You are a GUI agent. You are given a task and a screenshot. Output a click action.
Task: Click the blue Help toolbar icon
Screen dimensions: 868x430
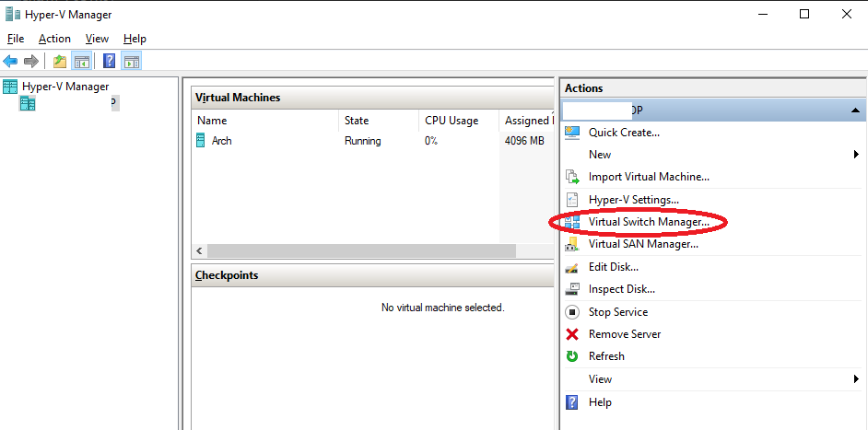[x=110, y=61]
